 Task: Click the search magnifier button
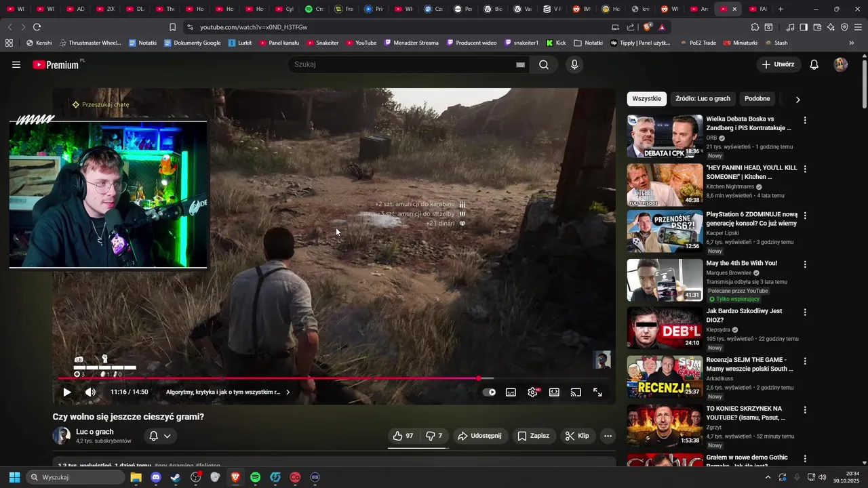pos(544,64)
